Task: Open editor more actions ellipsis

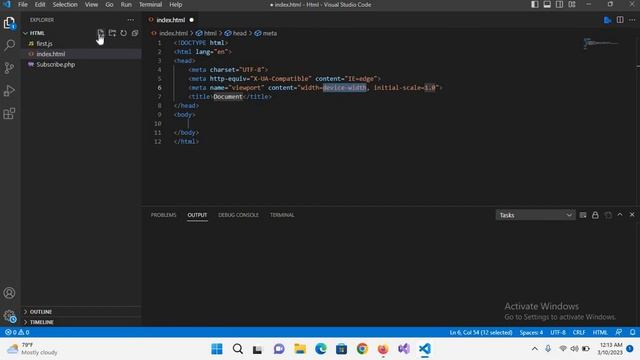Action: click(x=632, y=20)
